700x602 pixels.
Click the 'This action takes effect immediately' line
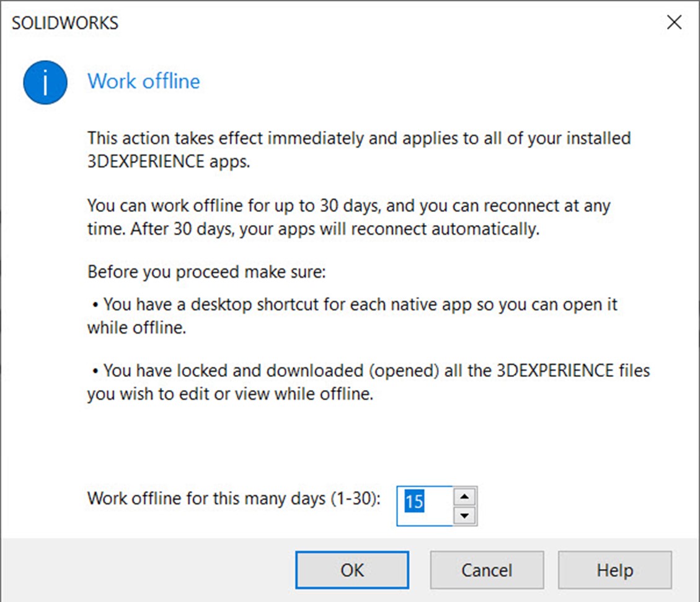359,138
